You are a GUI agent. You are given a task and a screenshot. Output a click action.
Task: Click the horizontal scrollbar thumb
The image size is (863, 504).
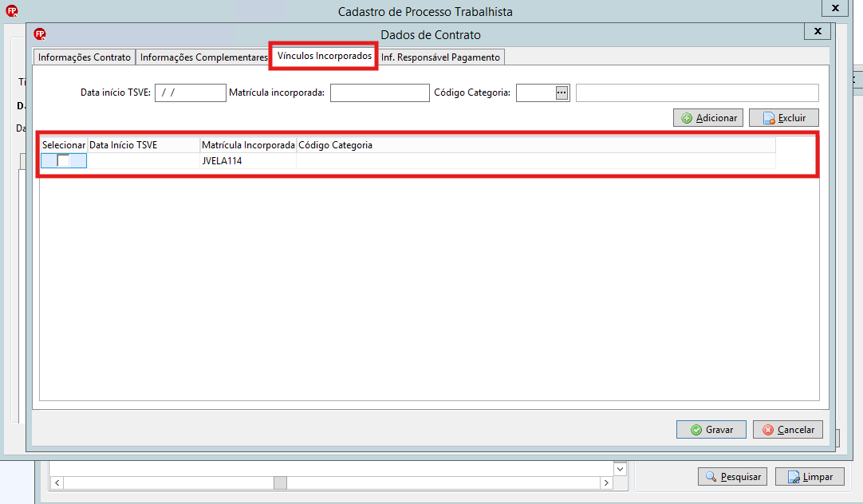click(x=280, y=482)
